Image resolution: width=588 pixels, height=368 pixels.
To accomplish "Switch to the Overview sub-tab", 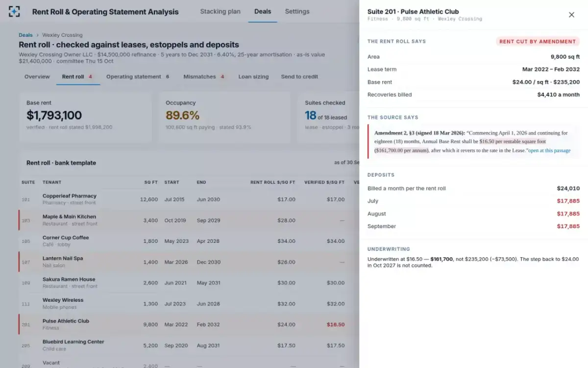I will click(x=37, y=77).
